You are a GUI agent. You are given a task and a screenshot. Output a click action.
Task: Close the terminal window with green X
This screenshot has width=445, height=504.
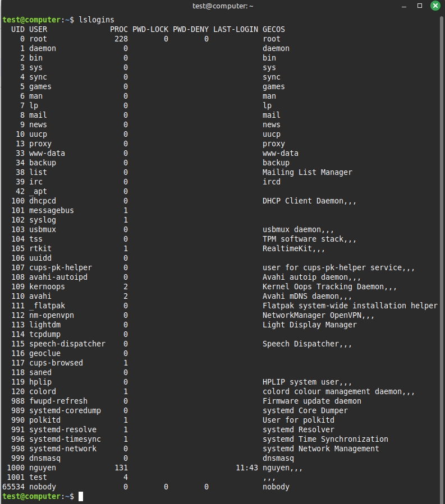pyautogui.click(x=435, y=6)
